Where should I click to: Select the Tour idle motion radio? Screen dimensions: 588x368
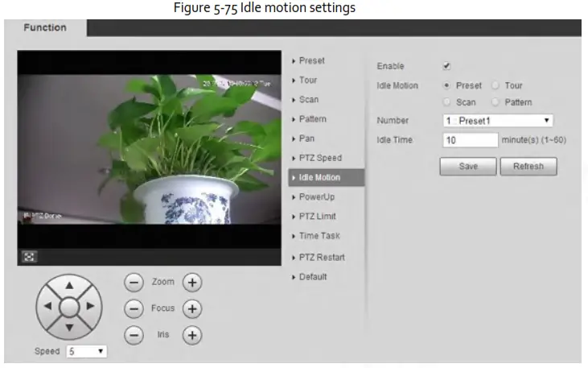495,85
